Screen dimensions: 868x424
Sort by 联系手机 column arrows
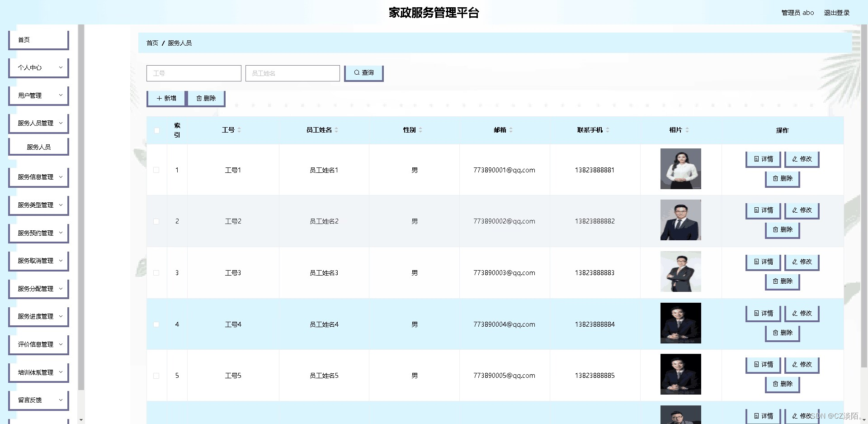point(608,130)
